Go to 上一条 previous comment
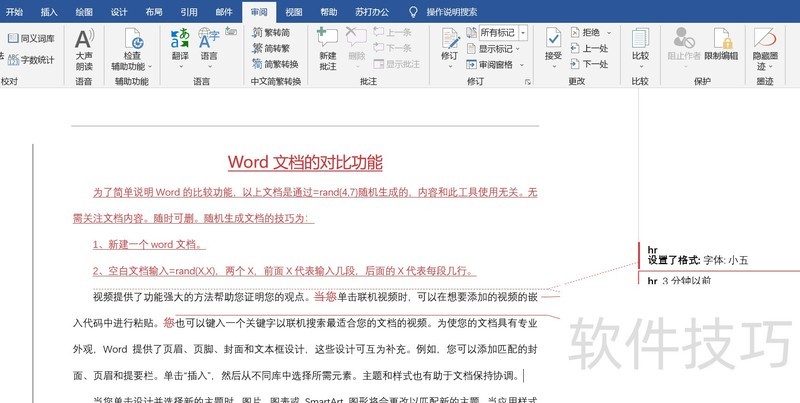The image size is (800, 403). click(392, 33)
